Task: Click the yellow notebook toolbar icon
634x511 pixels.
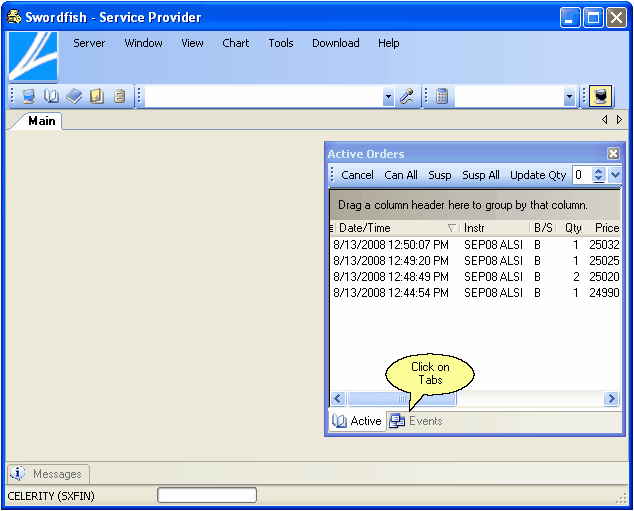Action: click(x=97, y=97)
